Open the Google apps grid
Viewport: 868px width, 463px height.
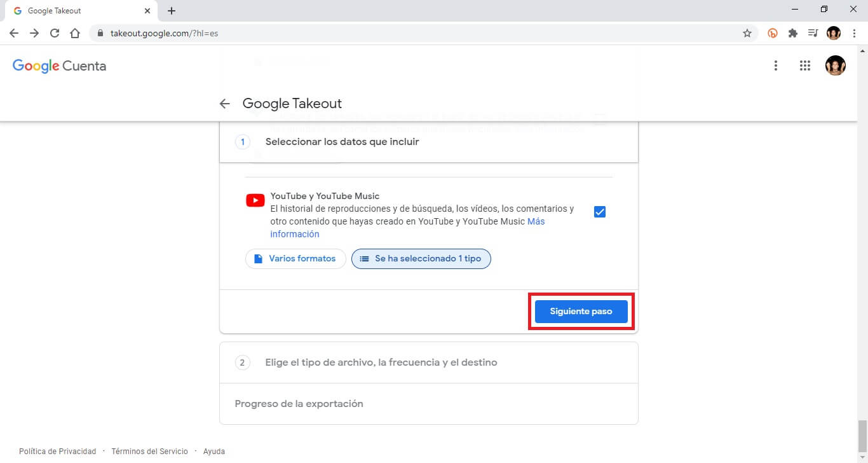[x=805, y=66]
